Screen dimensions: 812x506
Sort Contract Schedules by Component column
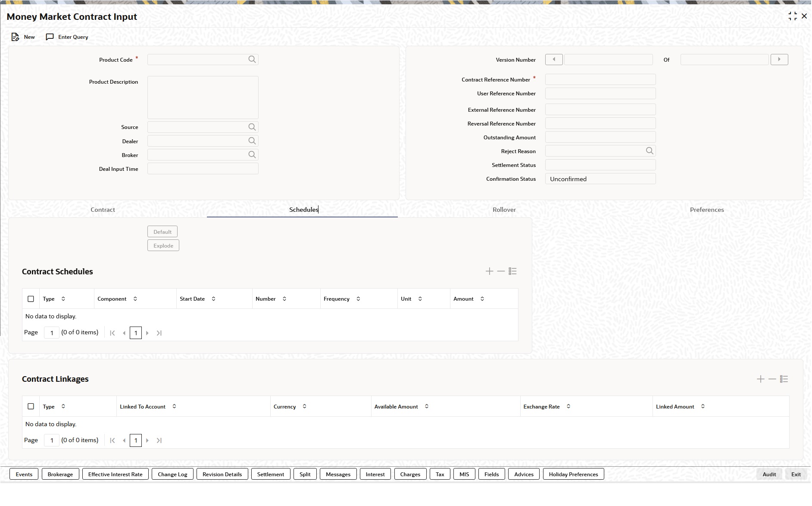click(x=135, y=299)
